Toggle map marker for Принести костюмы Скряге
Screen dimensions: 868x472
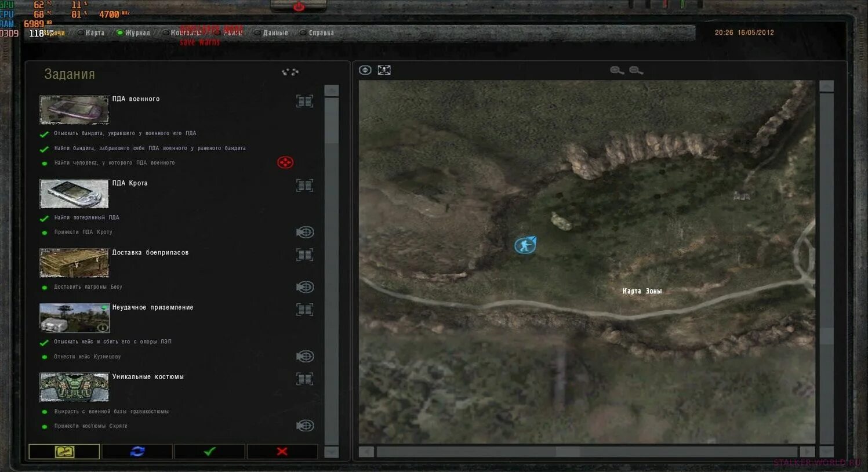[x=305, y=426]
